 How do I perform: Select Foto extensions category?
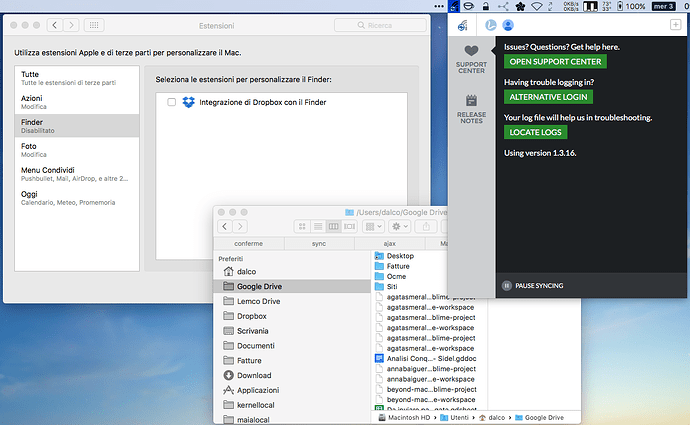pos(77,150)
